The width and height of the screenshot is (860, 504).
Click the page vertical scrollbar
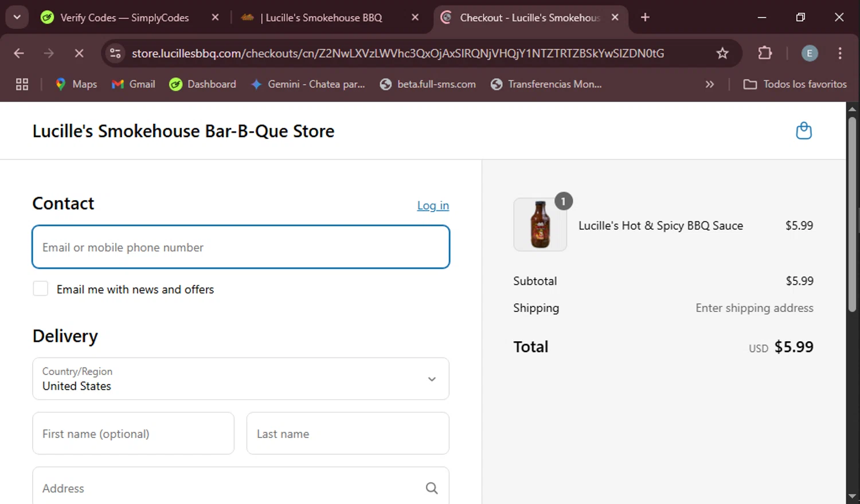coord(853,214)
